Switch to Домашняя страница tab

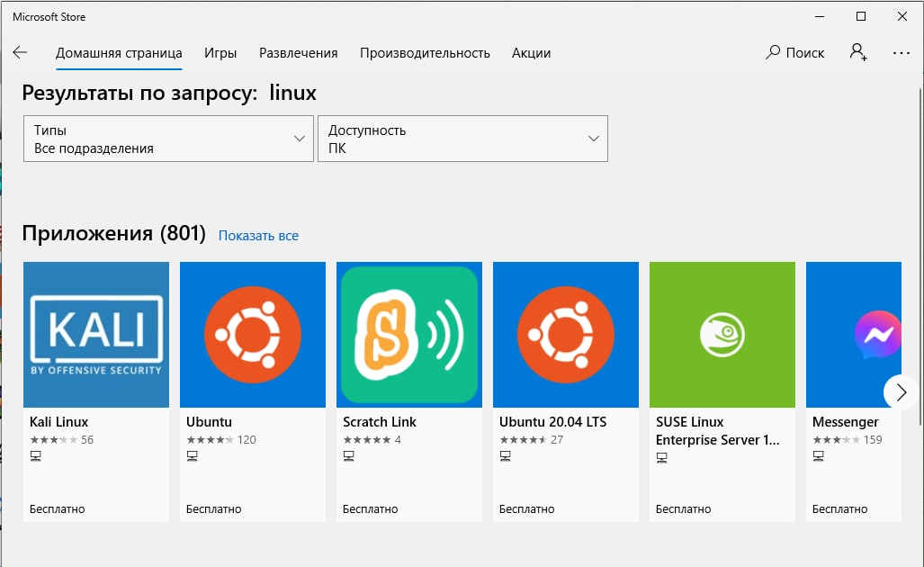[x=119, y=53]
